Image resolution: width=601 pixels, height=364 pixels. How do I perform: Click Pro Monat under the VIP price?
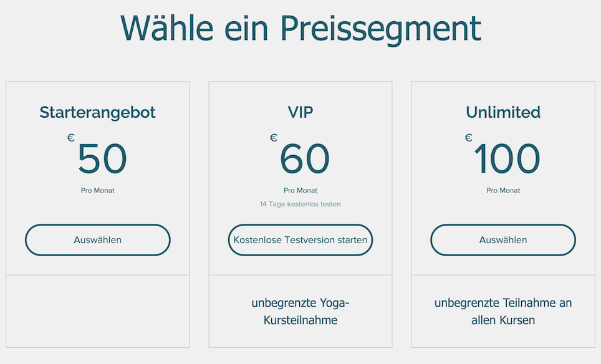pos(300,191)
